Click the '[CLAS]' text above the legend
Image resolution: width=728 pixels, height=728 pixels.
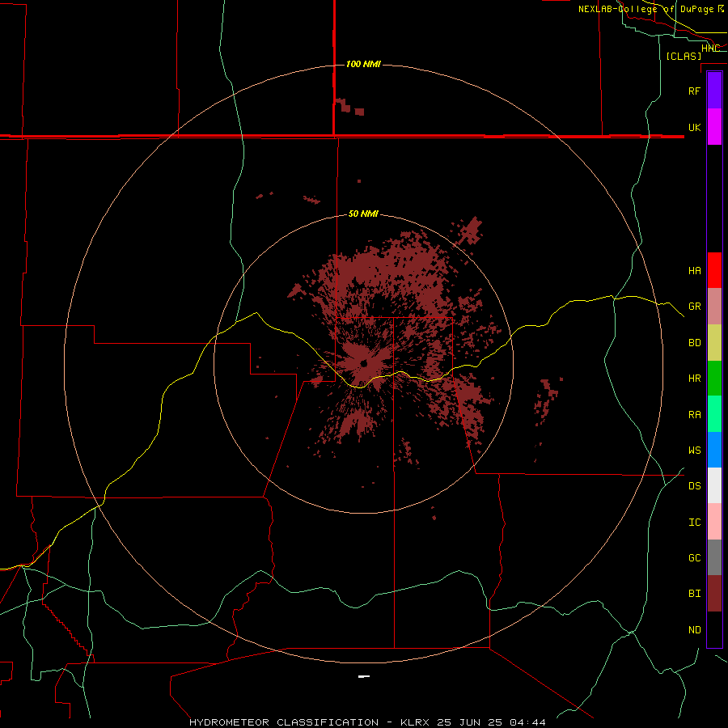tap(684, 56)
